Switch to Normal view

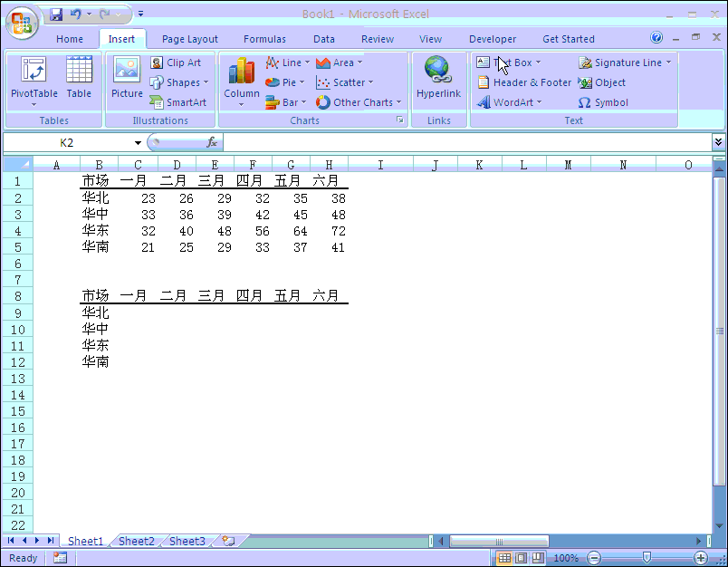point(504,558)
